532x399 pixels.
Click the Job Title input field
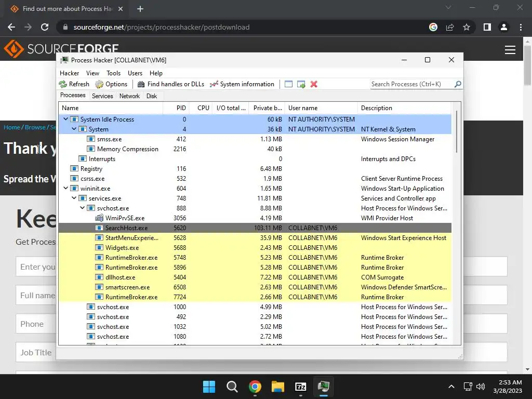36,352
